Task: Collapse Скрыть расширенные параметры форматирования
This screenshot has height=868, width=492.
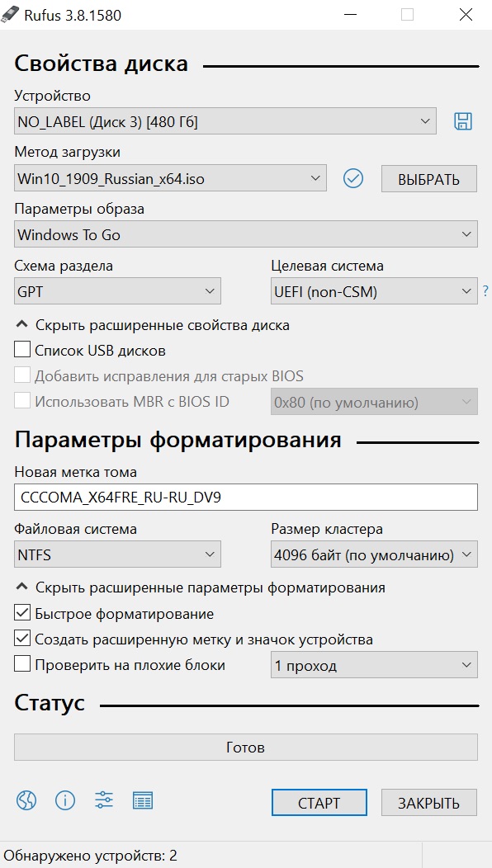Action: (x=201, y=587)
